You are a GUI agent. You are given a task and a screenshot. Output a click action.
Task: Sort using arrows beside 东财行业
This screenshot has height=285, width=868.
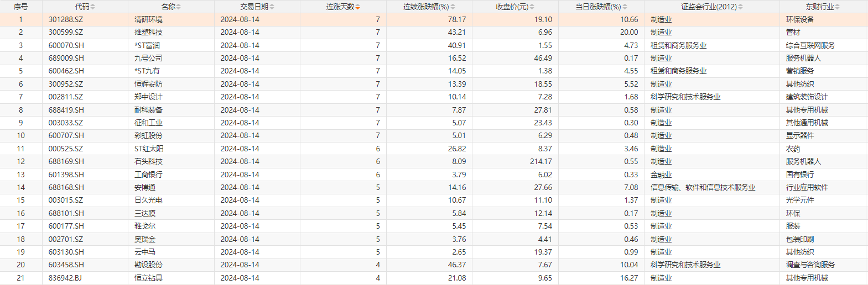pyautogui.click(x=838, y=7)
